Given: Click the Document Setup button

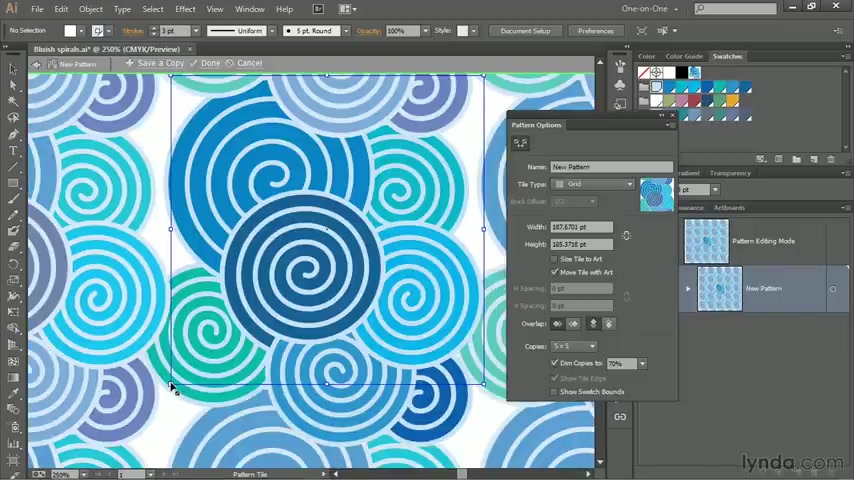Looking at the screenshot, I should pyautogui.click(x=525, y=31).
